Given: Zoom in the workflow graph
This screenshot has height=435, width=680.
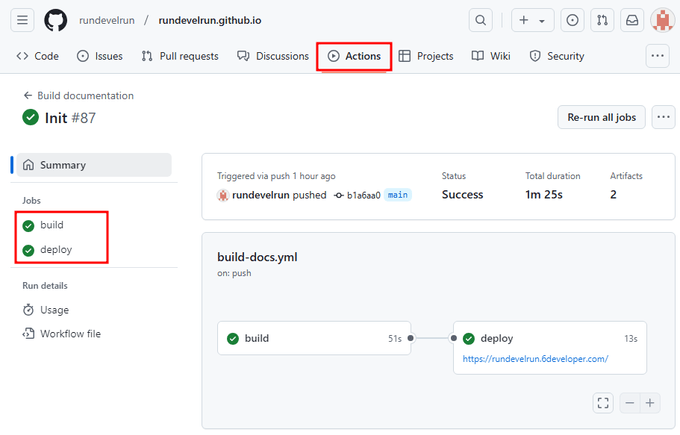Looking at the screenshot, I should (x=650, y=403).
